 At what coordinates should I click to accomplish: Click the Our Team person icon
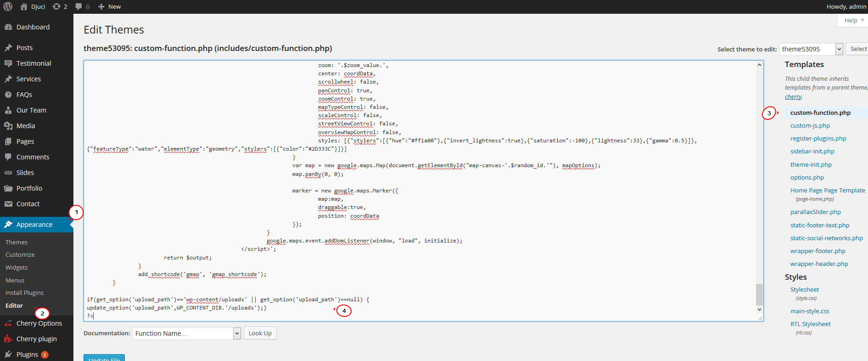pyautogui.click(x=8, y=110)
